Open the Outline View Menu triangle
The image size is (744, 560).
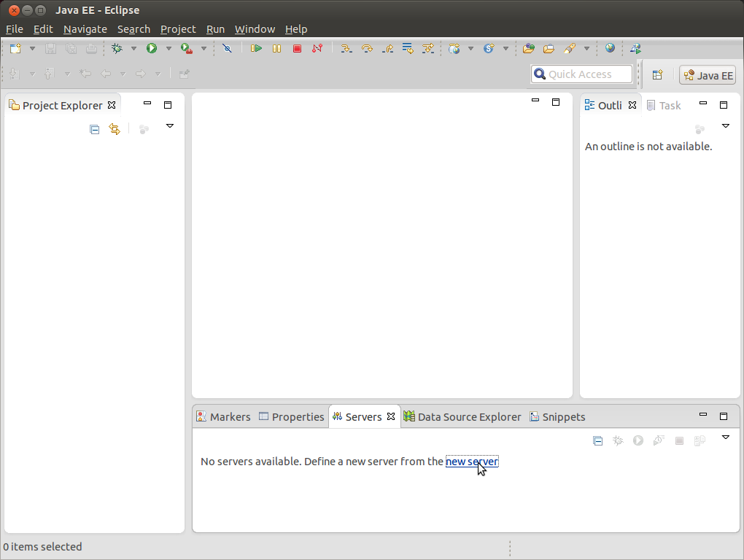(x=726, y=126)
